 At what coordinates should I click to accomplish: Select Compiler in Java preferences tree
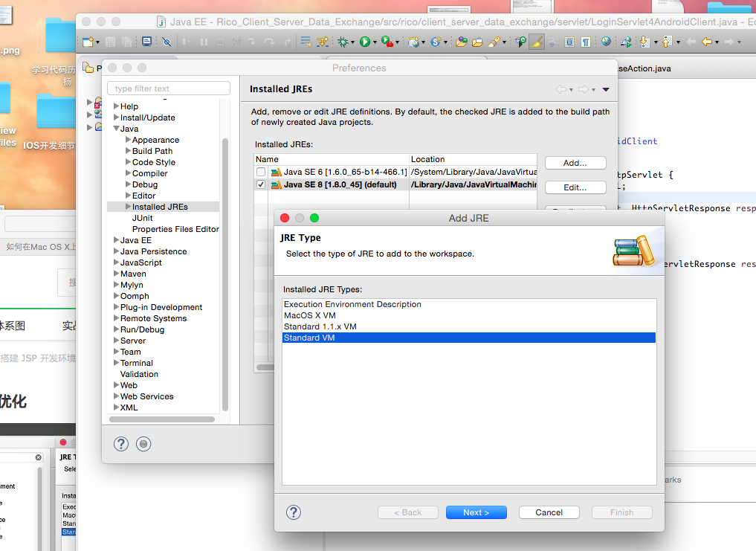pyautogui.click(x=150, y=173)
